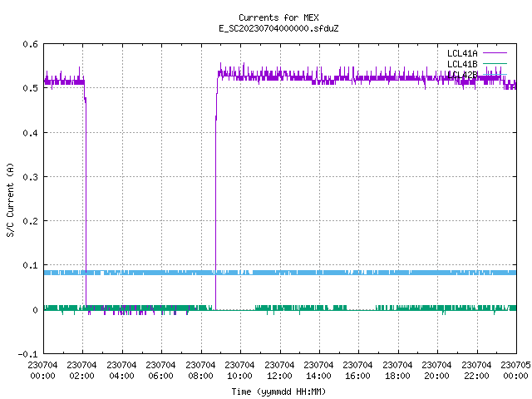532x399 pixels.
Task: Click the y-axis tick value 0.2
Action: pyautogui.click(x=30, y=221)
